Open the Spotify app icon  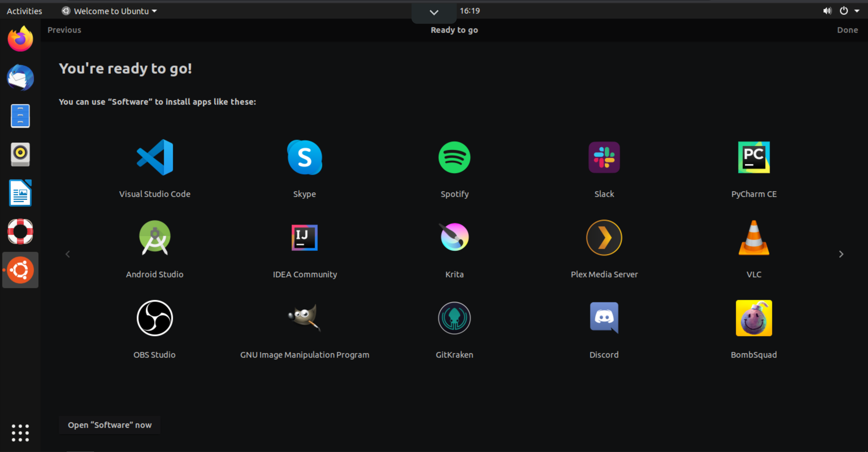(454, 157)
